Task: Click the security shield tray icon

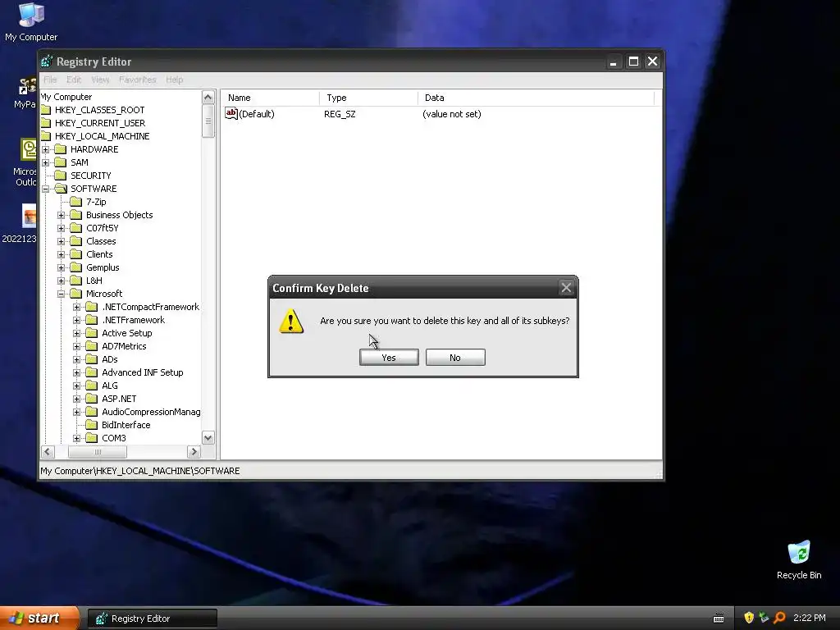Action: coord(749,618)
